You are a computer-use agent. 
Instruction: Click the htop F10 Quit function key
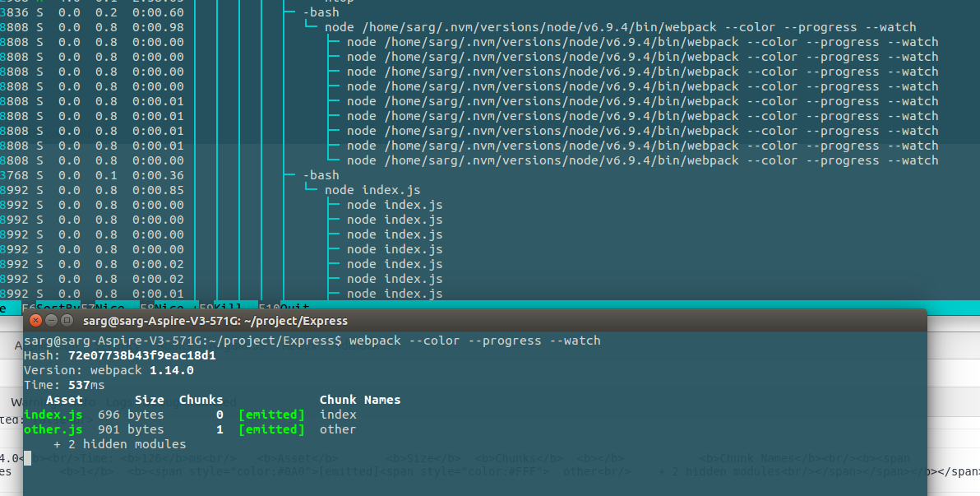(x=284, y=308)
